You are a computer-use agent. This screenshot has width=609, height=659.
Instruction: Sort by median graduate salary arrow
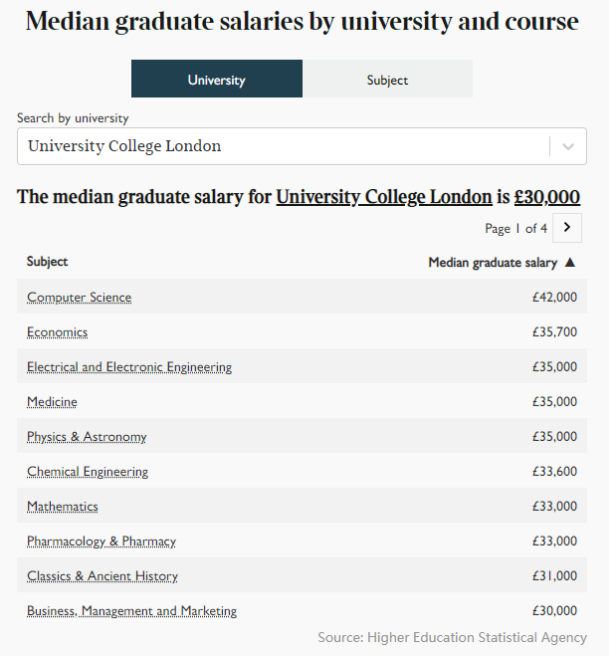tap(570, 262)
